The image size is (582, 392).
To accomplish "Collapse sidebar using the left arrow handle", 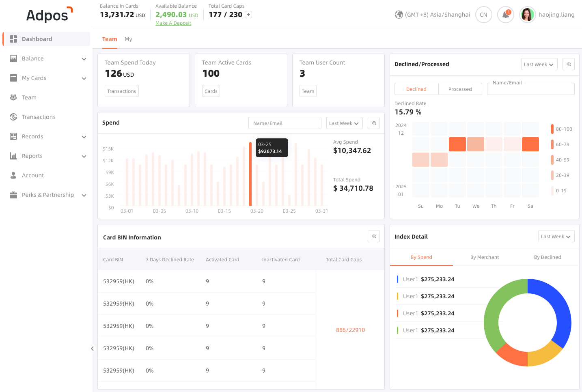I will pyautogui.click(x=92, y=349).
